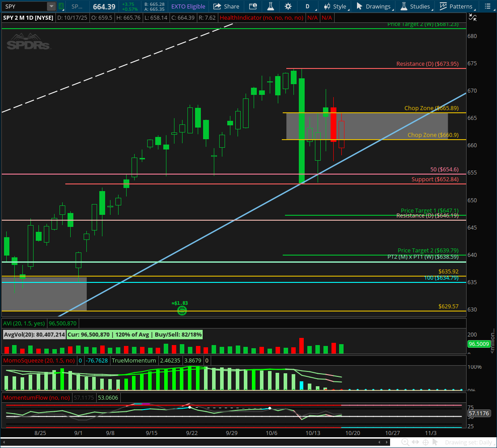Click the Price Target 2 ($639.79) label
Image resolution: width=497 pixels, height=448 pixels.
428,250
